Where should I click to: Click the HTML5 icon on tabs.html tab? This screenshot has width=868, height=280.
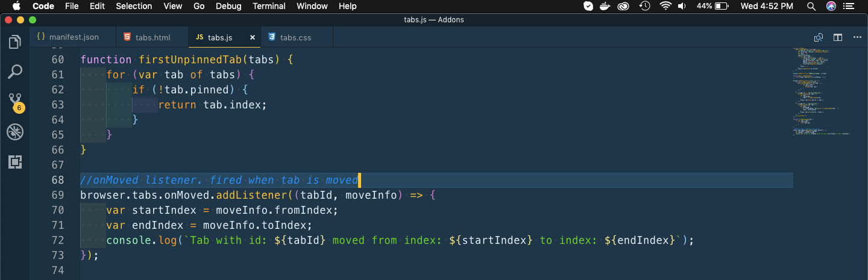point(127,37)
